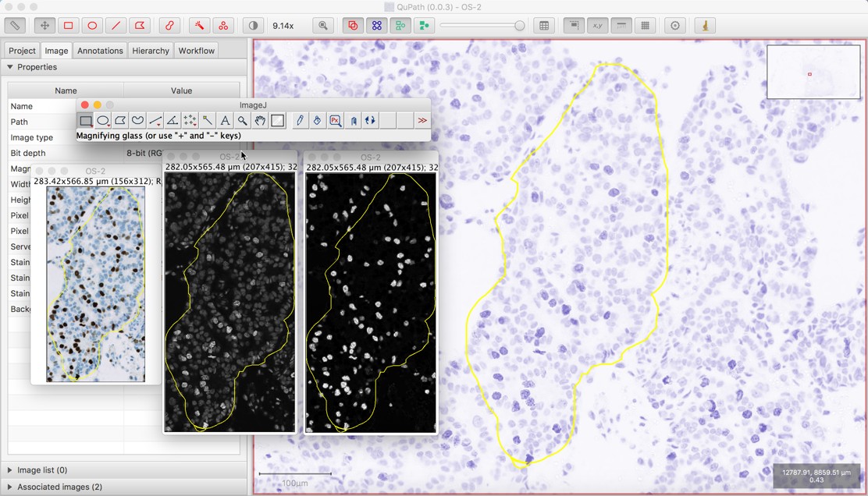Select the Path property row
Viewport: 868px width, 496px height.
(x=124, y=122)
